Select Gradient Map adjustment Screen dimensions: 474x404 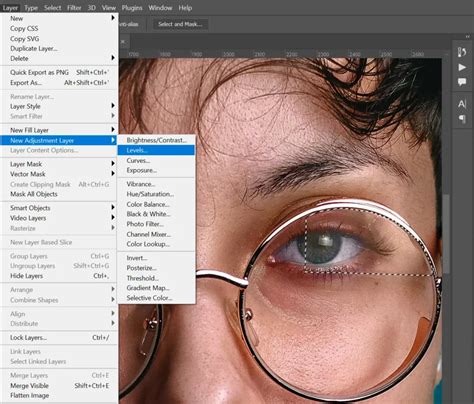(x=156, y=288)
